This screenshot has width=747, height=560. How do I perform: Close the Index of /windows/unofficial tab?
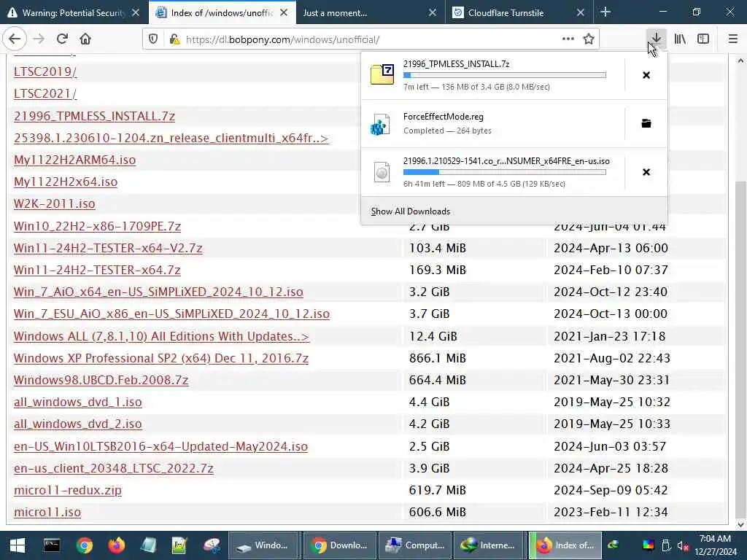coord(284,12)
